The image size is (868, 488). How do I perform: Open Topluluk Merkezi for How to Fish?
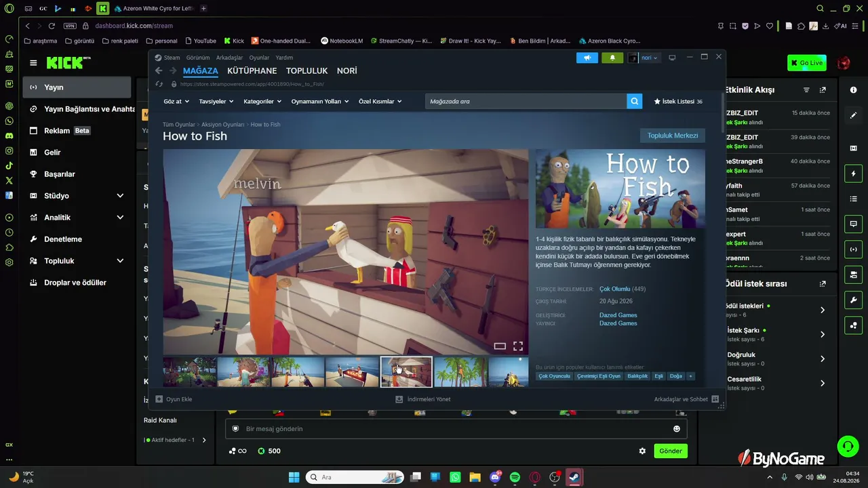[673, 136]
